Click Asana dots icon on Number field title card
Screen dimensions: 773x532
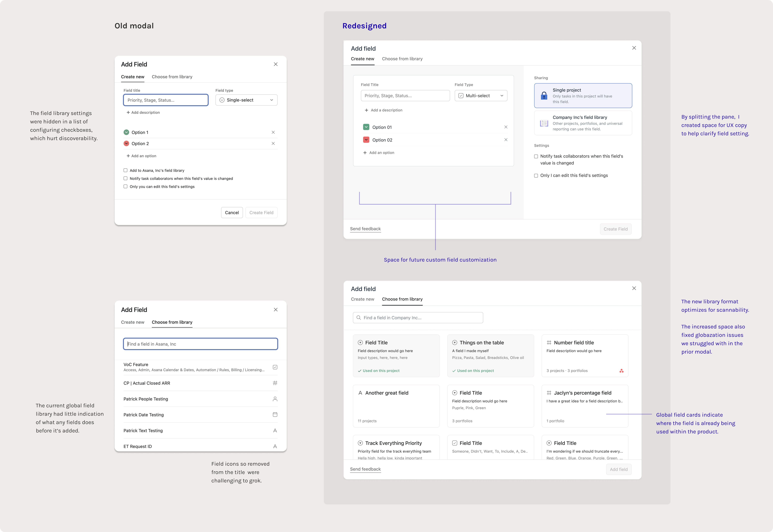(621, 371)
